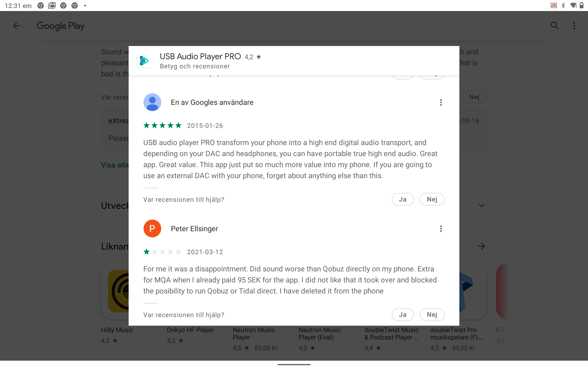
Task: Select the Neutron Music Player 85,00 kr listing
Action: tap(255, 339)
